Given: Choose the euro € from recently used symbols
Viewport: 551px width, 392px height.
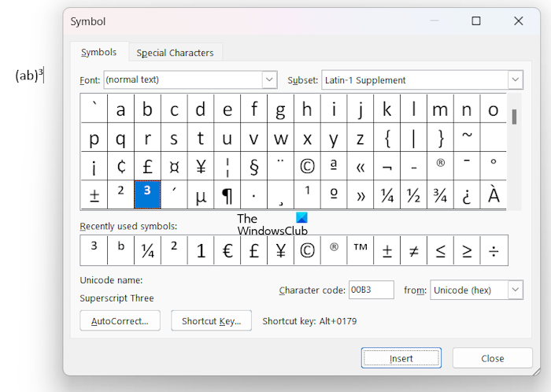Looking at the screenshot, I should coord(227,250).
